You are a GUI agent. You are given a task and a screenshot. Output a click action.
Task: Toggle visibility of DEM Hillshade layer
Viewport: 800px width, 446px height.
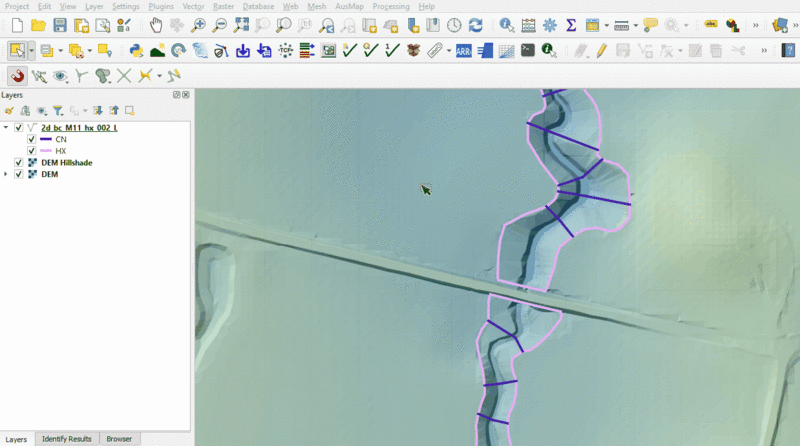[x=18, y=162]
